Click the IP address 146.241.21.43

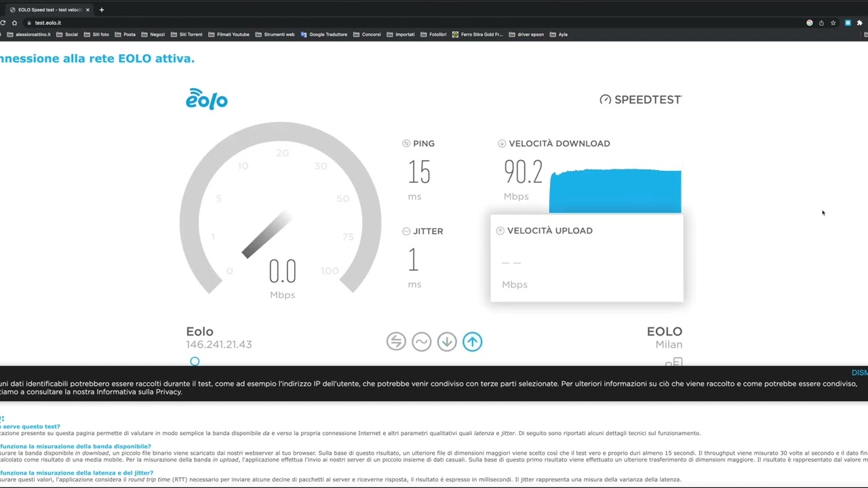tap(219, 344)
